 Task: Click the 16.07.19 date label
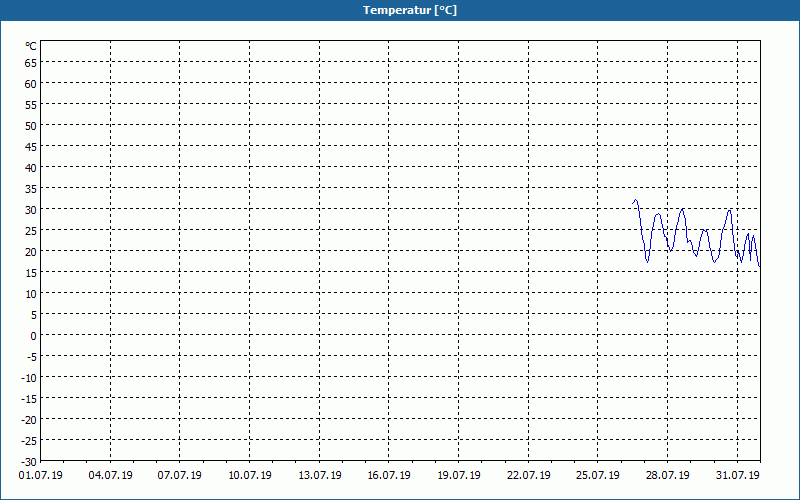(x=389, y=476)
